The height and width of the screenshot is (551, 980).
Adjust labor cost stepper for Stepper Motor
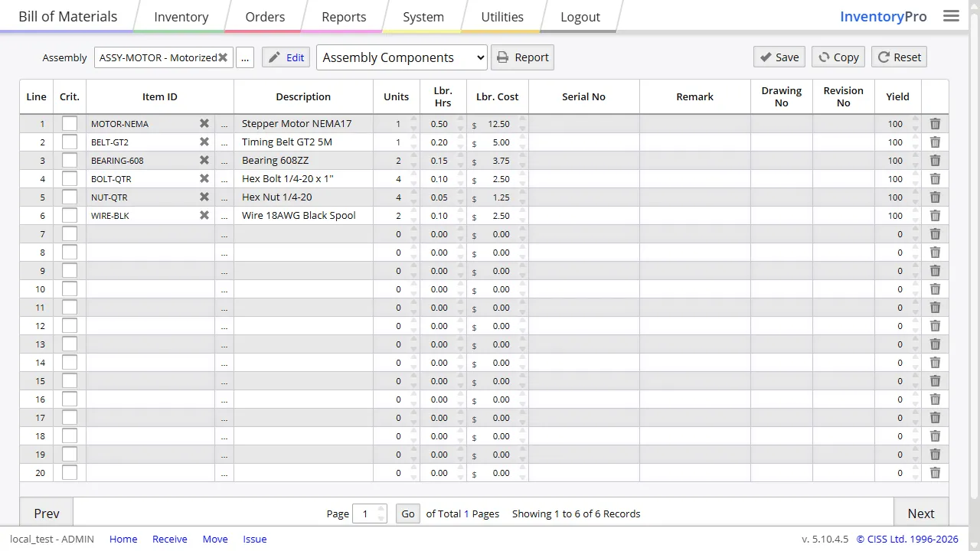click(523, 124)
